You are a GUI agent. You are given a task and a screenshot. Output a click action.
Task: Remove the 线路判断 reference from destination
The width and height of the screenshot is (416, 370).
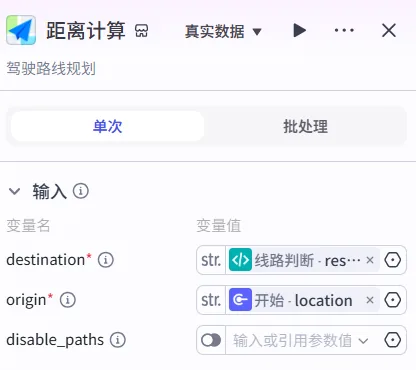click(x=370, y=260)
